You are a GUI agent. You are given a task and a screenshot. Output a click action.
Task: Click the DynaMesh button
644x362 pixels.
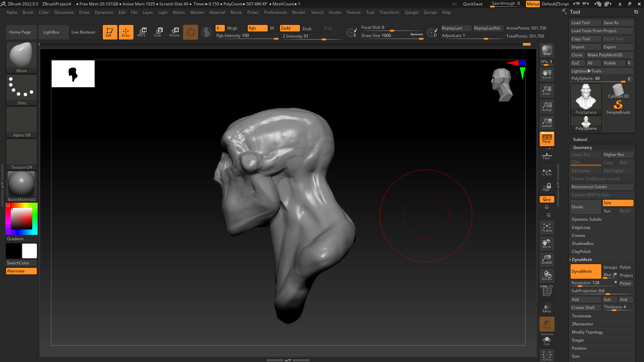[x=585, y=271]
